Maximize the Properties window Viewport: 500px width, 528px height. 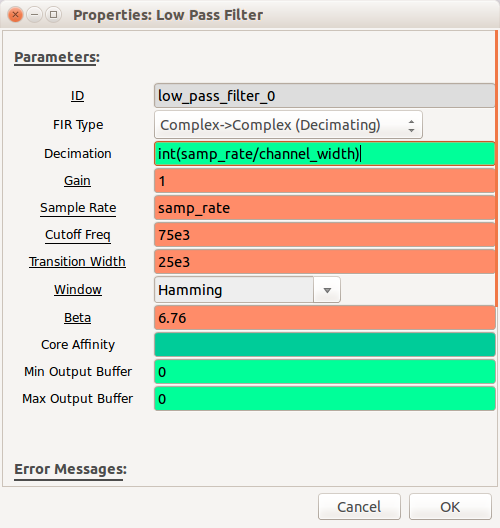53,15
